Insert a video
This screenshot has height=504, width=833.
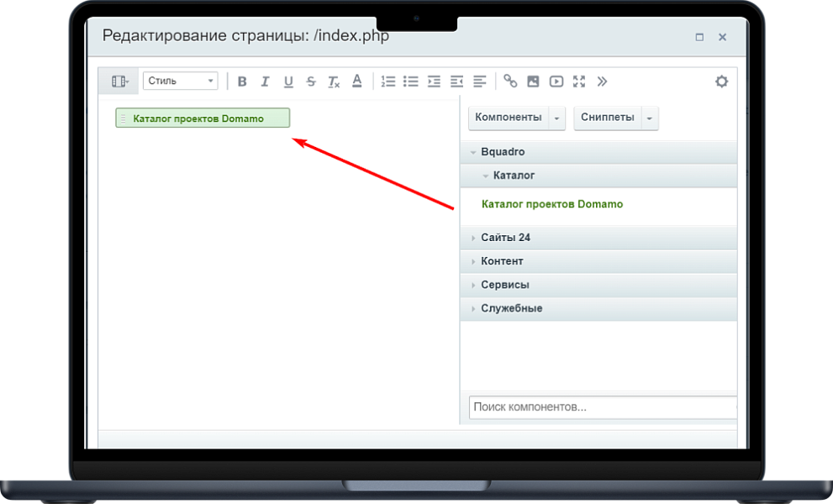tap(556, 81)
